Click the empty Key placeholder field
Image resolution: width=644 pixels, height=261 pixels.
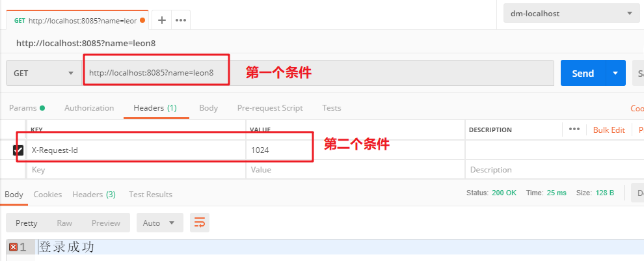(137, 169)
